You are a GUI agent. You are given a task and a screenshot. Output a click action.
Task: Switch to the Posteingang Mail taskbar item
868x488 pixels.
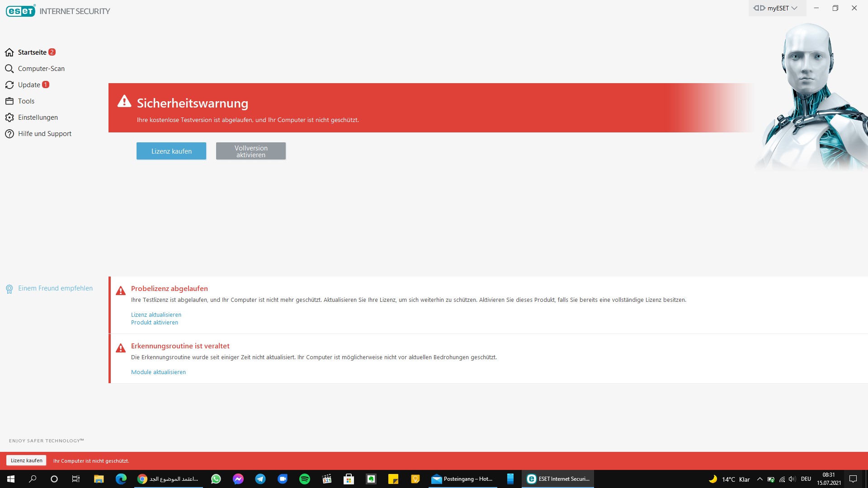[462, 479]
